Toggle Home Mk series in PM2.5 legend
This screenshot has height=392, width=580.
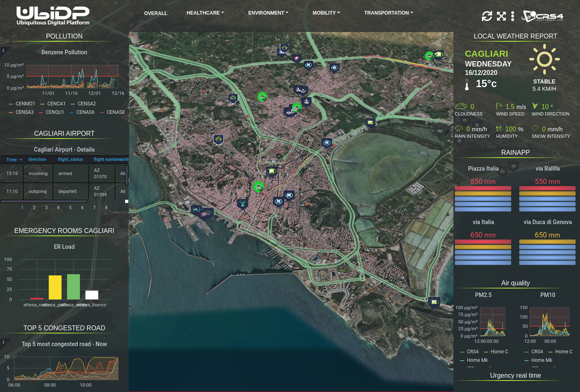(x=477, y=360)
